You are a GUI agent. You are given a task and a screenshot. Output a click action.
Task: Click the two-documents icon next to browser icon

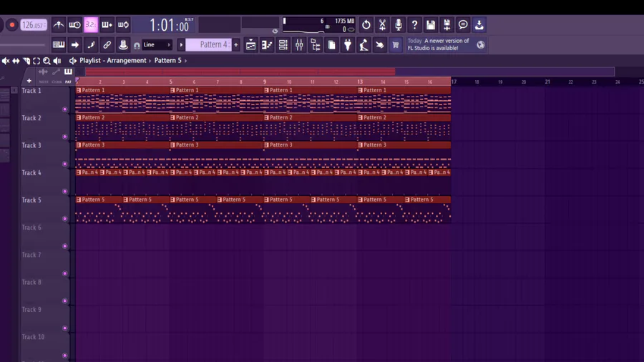coord(331,45)
